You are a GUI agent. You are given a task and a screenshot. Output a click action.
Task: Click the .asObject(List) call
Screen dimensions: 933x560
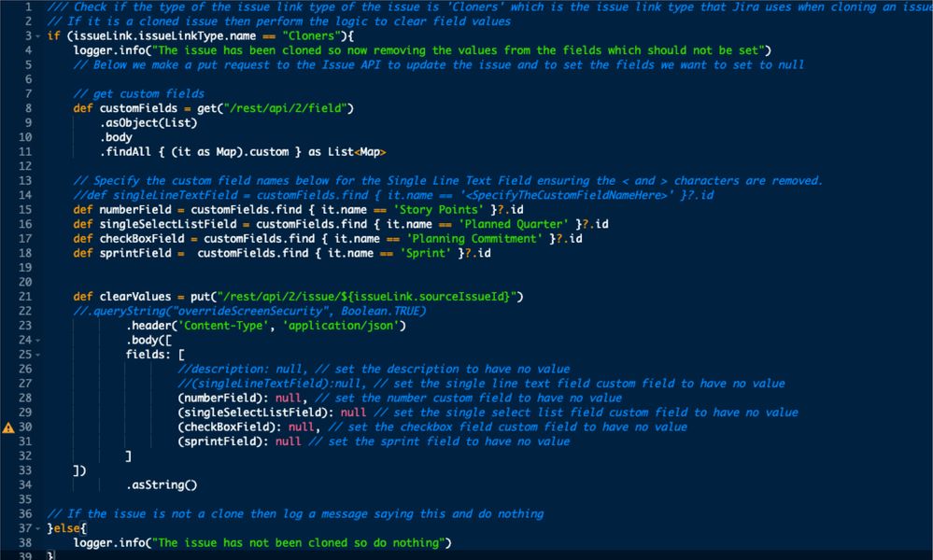pyautogui.click(x=148, y=123)
